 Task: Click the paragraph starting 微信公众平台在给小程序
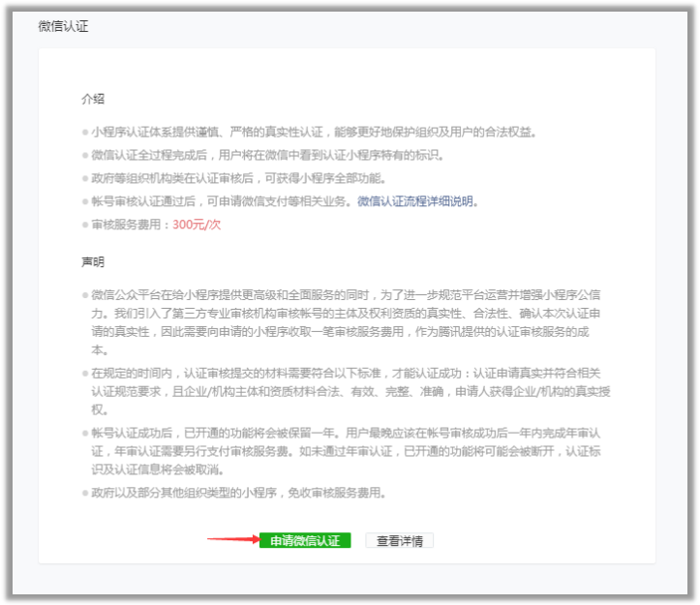tap(346, 322)
